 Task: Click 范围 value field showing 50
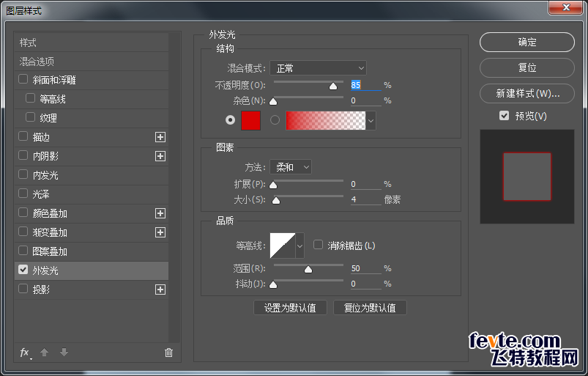(365, 268)
